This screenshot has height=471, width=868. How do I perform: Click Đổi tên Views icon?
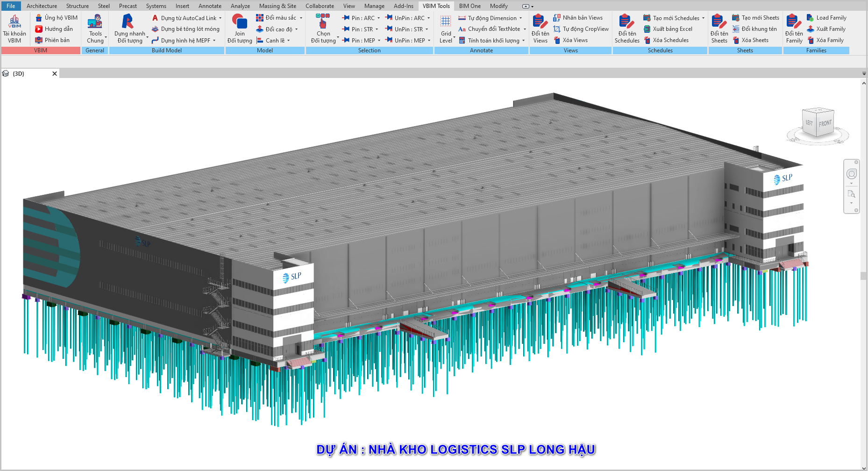[x=540, y=22]
